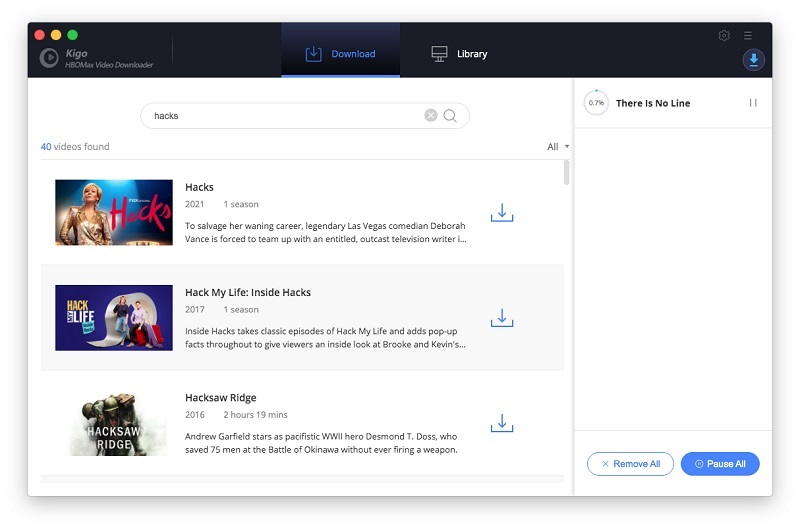Download the Hacks series

pos(502,213)
